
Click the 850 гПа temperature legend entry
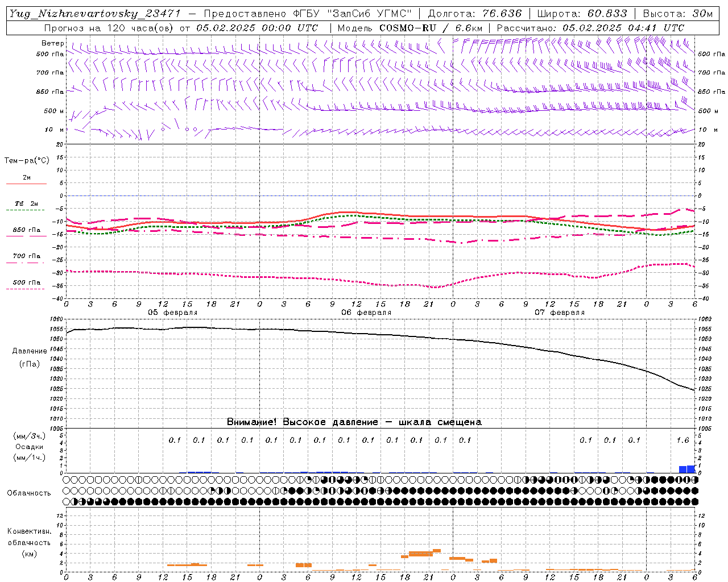click(x=27, y=230)
